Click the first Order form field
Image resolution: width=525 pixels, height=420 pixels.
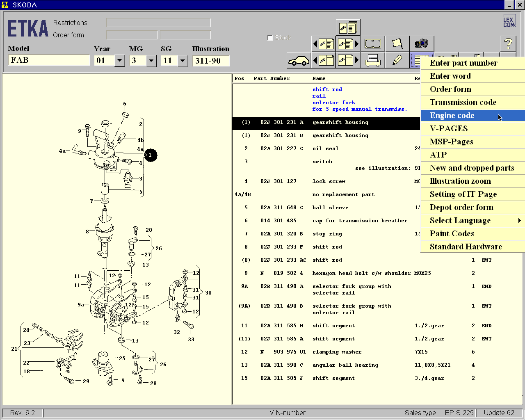point(132,35)
